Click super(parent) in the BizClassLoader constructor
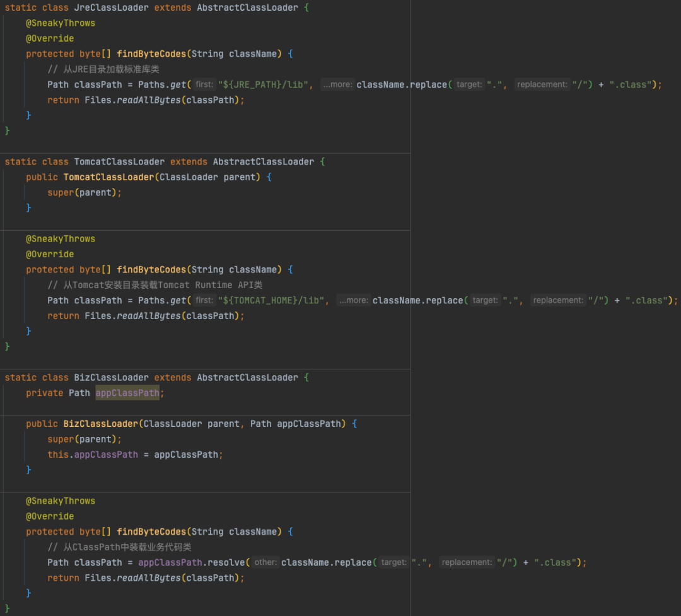The height and width of the screenshot is (616, 681). [81, 439]
